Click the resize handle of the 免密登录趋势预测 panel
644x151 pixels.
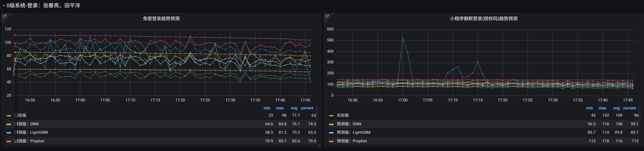319,145
